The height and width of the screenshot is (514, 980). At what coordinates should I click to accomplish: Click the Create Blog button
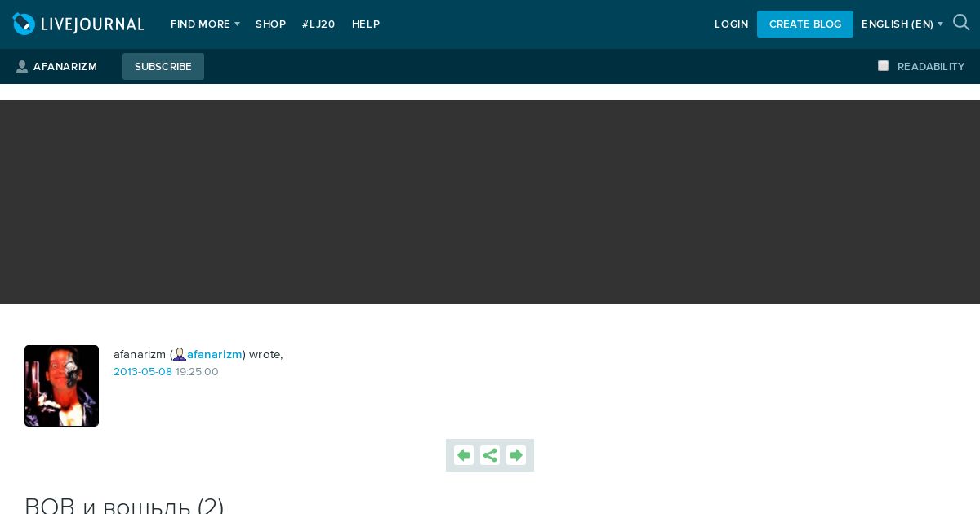(x=805, y=24)
